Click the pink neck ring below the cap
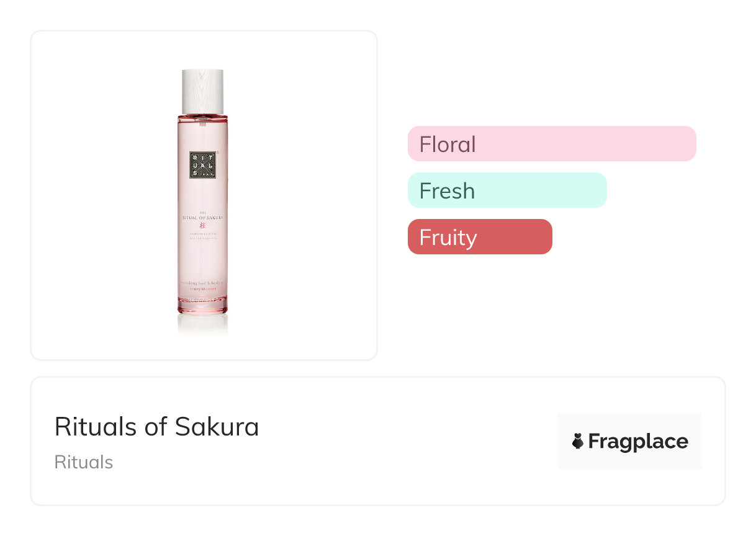756x536 pixels. (x=202, y=116)
